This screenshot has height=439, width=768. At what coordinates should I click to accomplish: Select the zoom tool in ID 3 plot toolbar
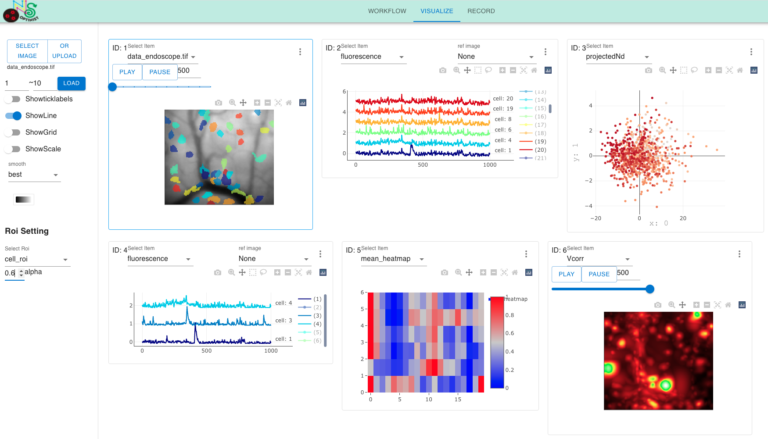[662, 71]
